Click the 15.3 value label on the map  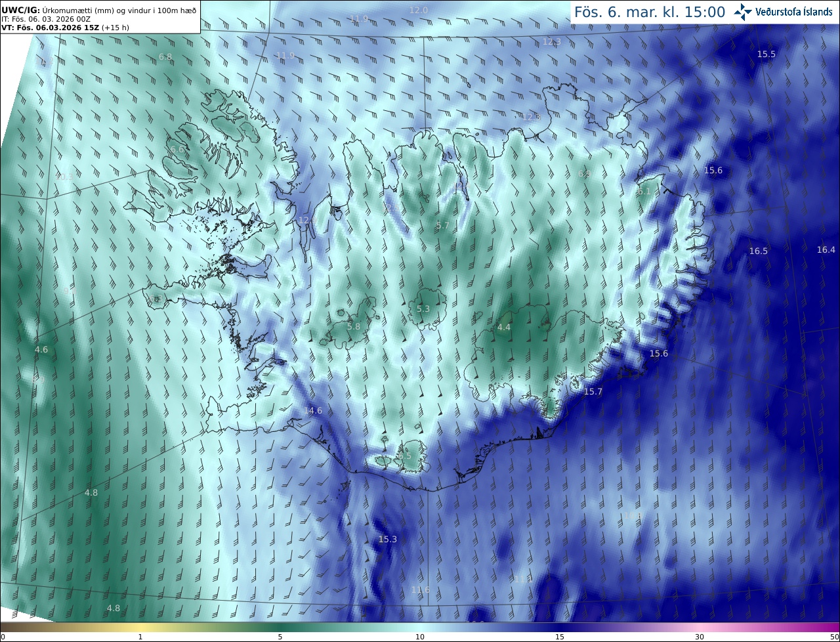coord(388,539)
